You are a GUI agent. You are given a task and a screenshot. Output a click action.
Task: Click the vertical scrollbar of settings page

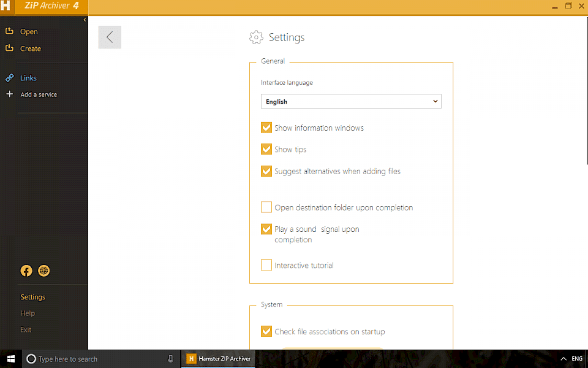(587, 90)
